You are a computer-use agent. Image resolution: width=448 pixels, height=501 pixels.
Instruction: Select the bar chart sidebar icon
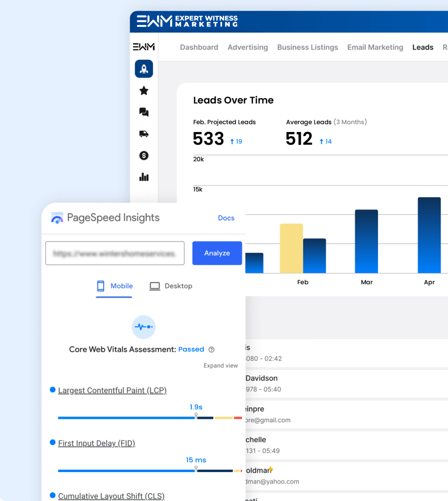[x=144, y=177]
